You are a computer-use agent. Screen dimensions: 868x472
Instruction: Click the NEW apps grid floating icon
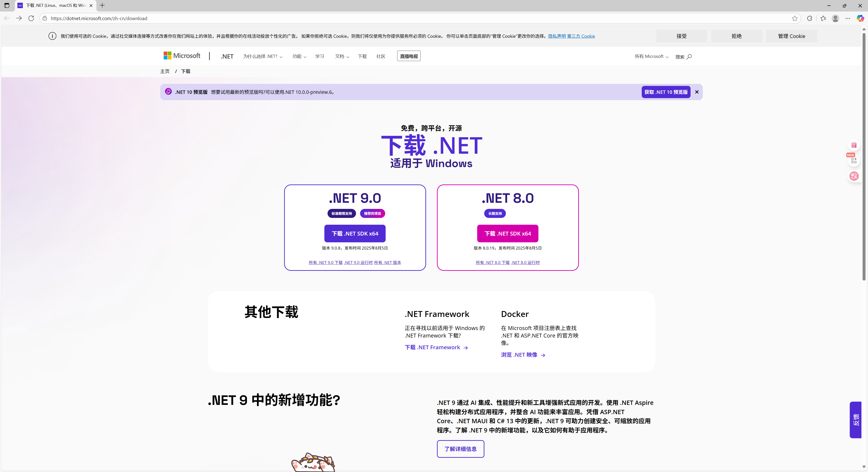[x=854, y=161]
